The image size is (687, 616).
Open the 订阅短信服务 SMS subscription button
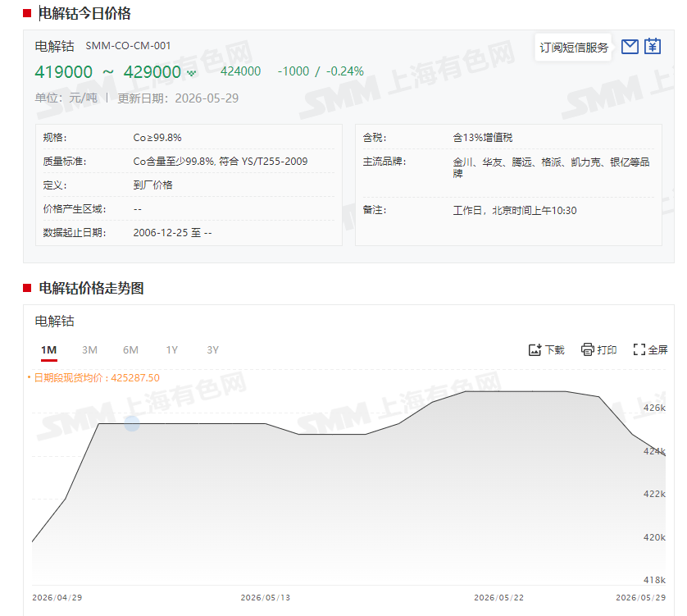pyautogui.click(x=574, y=48)
